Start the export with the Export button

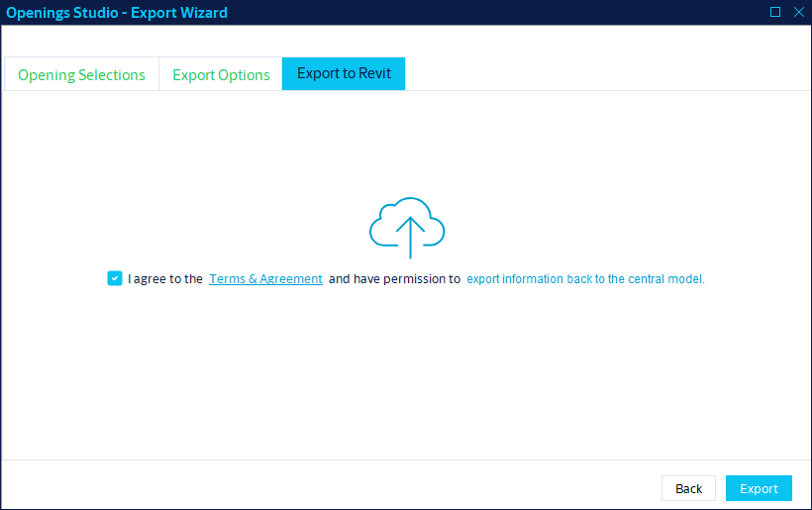point(759,488)
